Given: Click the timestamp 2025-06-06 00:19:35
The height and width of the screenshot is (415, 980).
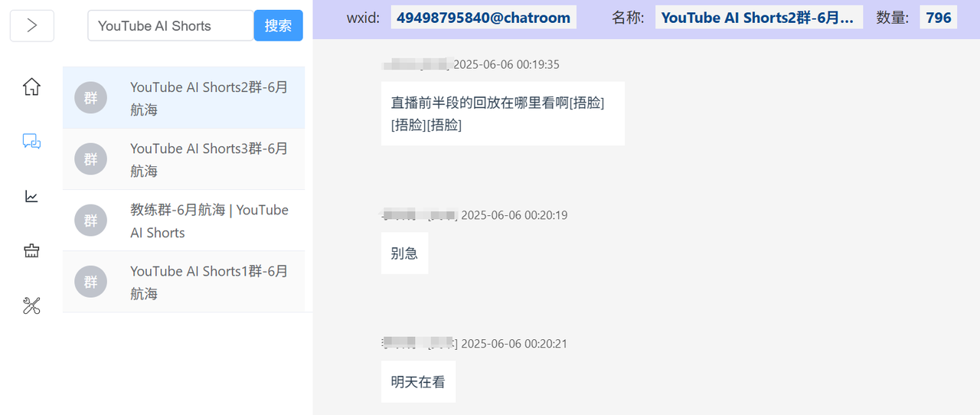Looking at the screenshot, I should [x=506, y=64].
